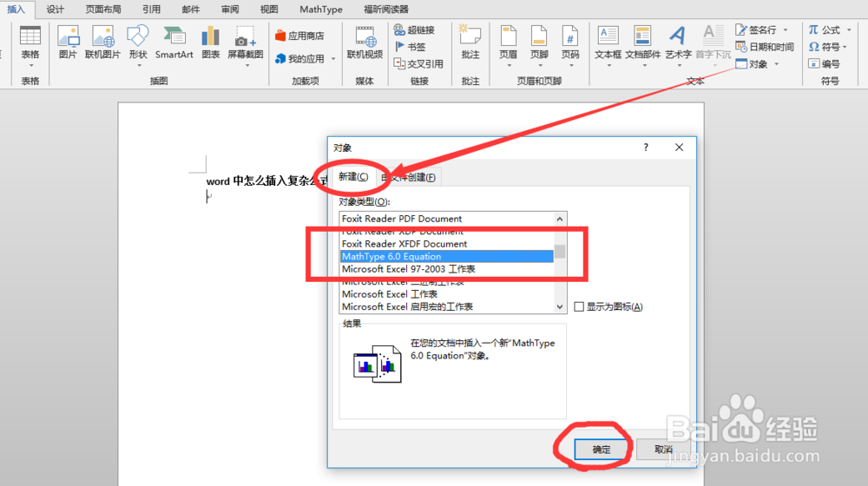Image resolution: width=868 pixels, height=486 pixels.
Task: Open My Apps (我的应用)
Action: [x=299, y=59]
